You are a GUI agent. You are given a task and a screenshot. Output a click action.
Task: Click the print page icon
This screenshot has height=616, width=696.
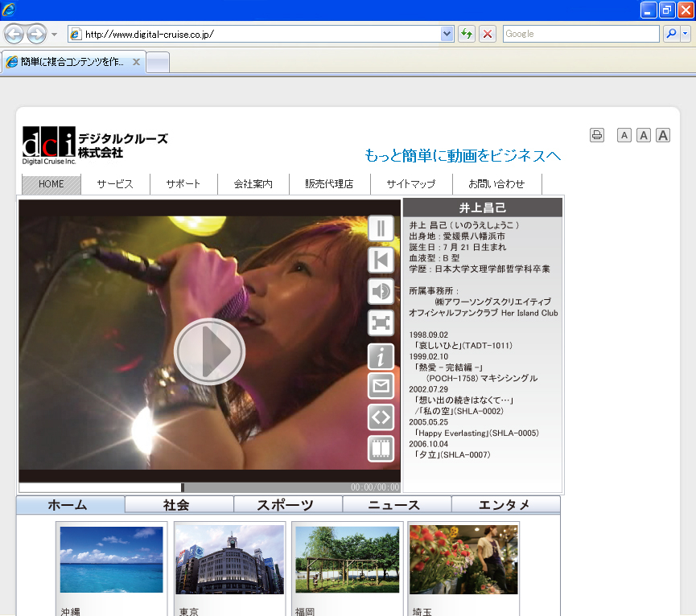(x=597, y=135)
